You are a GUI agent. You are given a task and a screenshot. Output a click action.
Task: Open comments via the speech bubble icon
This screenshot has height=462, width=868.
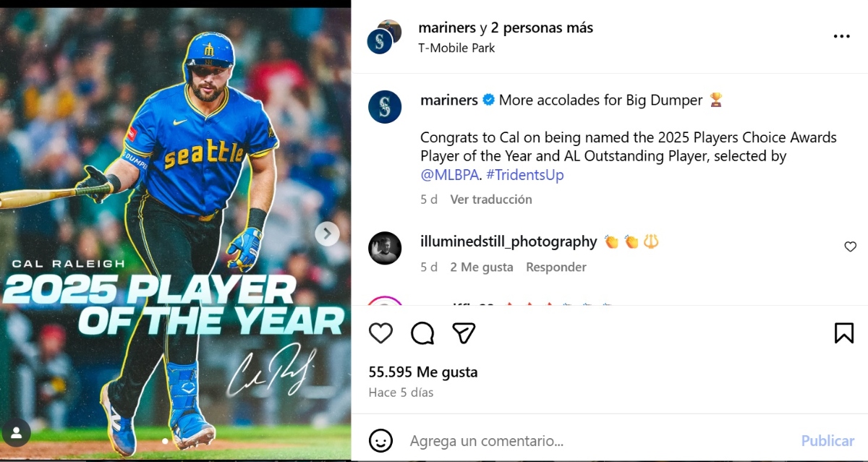pos(422,333)
